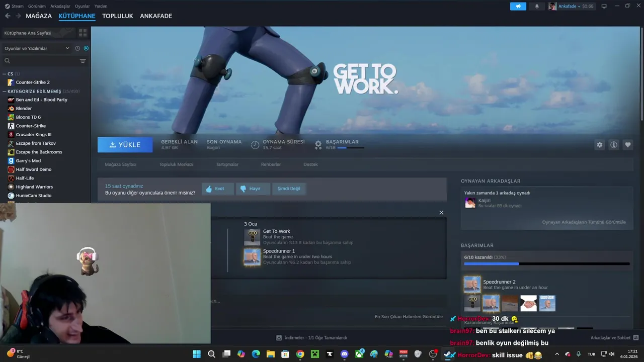Image resolution: width=644 pixels, height=362 pixels.
Task: Open the announcements megaphone button
Action: (x=518, y=6)
